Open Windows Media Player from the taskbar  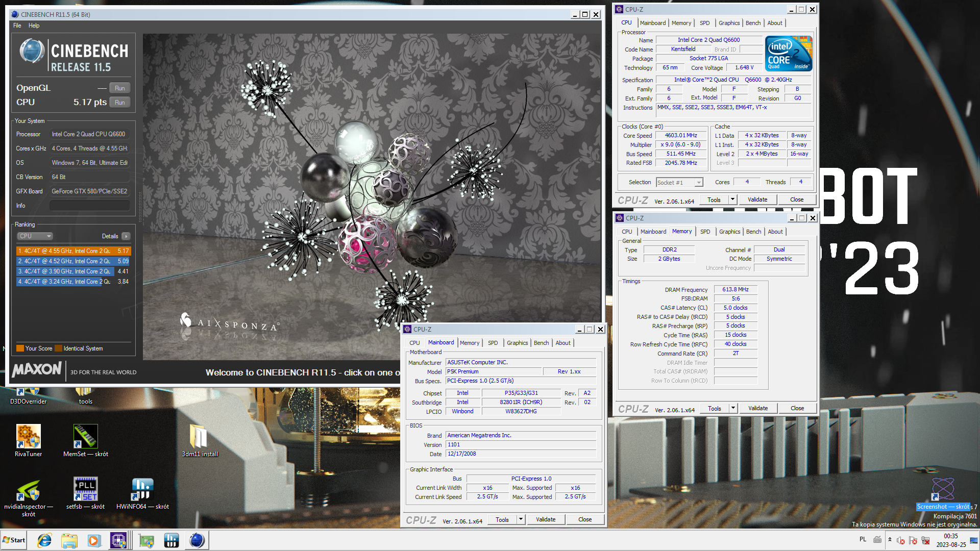click(x=94, y=540)
